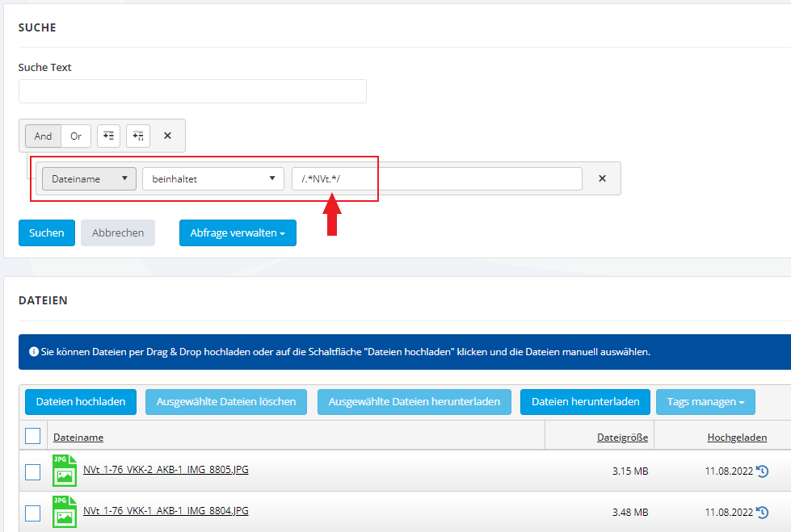The image size is (791, 532).
Task: Click the add group icon
Action: tap(138, 136)
